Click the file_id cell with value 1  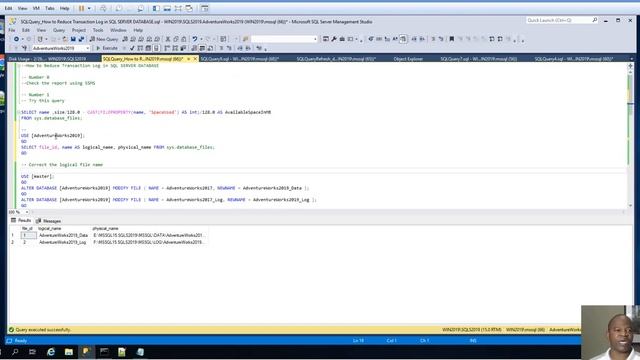[x=29, y=236]
